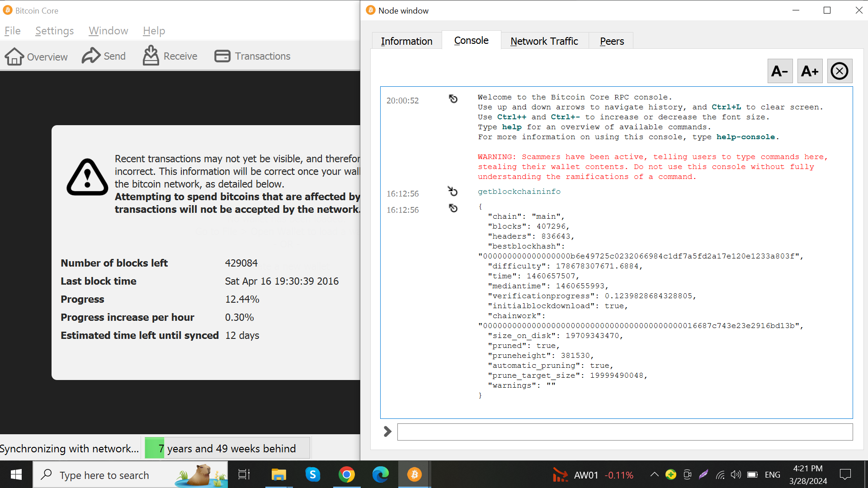The height and width of the screenshot is (488, 868).
Task: Click the Last block time value
Action: coord(282,281)
